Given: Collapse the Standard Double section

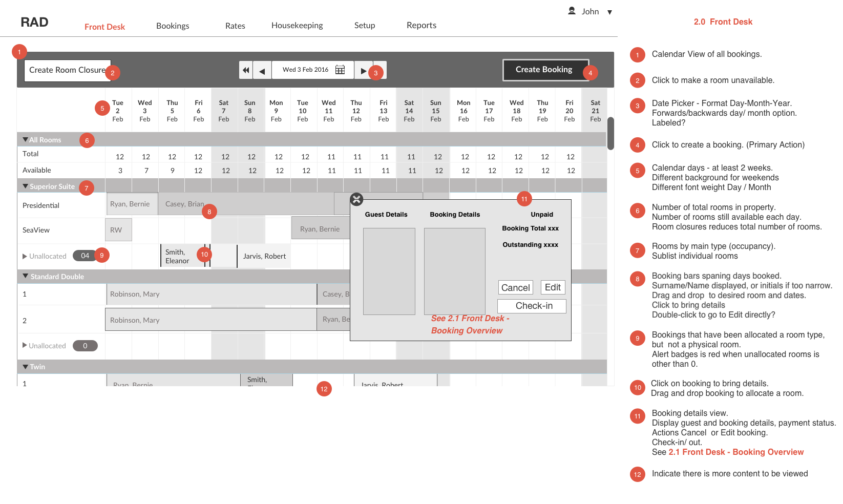Looking at the screenshot, I should 26,276.
